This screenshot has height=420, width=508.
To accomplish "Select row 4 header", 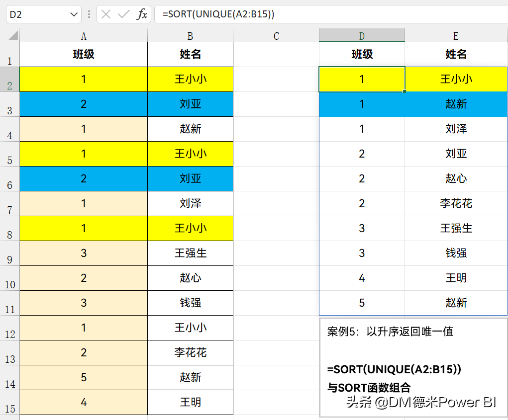I will point(10,129).
